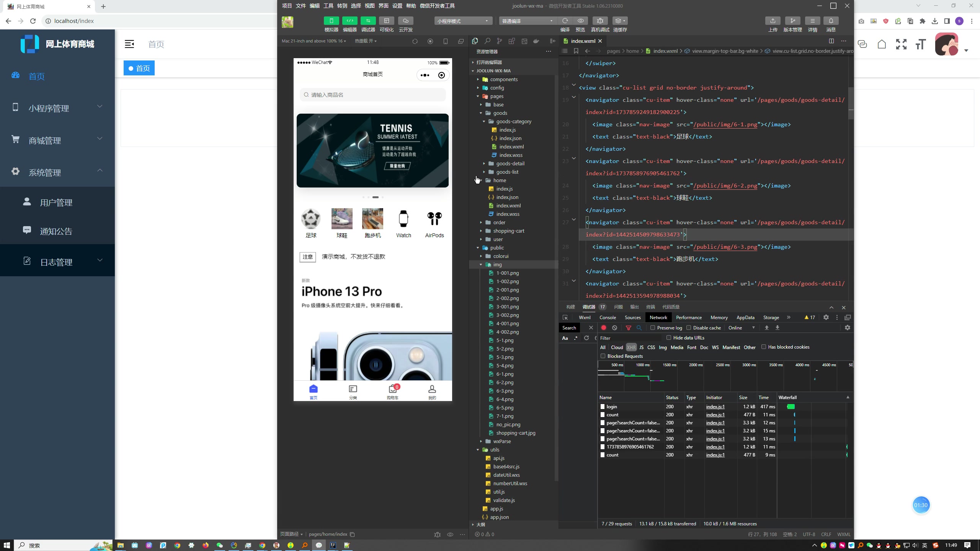
Task: Open the Online throttling dropdown
Action: click(742, 328)
